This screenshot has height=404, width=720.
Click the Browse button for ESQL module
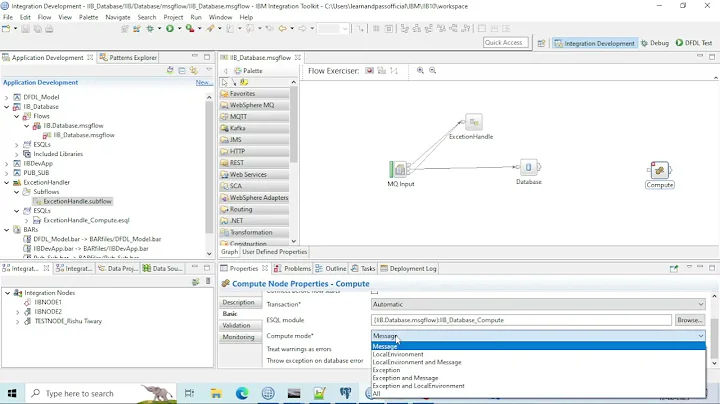(x=689, y=320)
